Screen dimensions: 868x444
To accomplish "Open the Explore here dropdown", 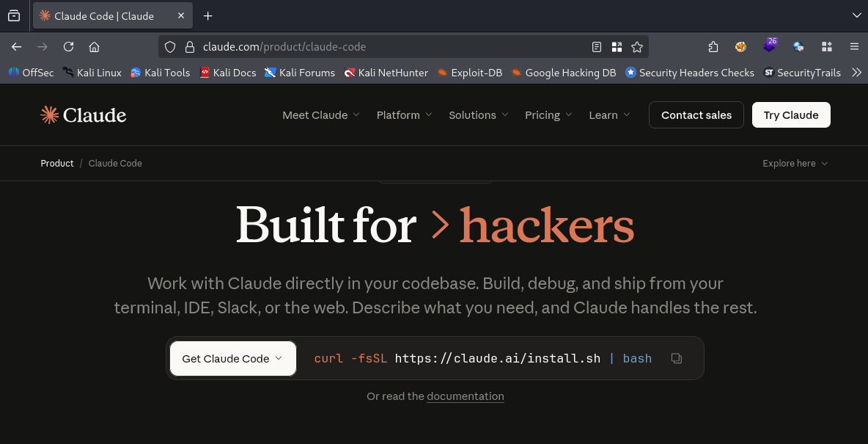I will point(795,164).
